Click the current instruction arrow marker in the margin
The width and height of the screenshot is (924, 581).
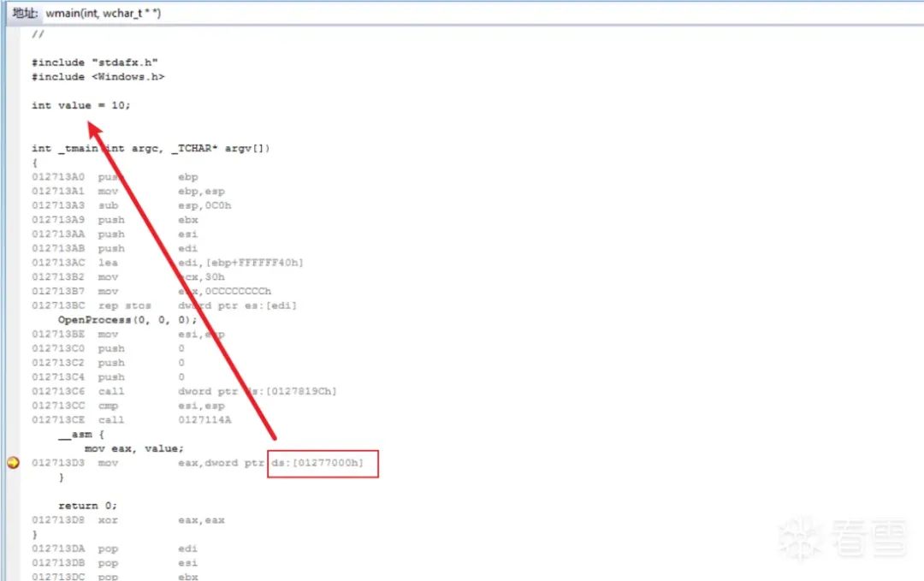tap(13, 463)
